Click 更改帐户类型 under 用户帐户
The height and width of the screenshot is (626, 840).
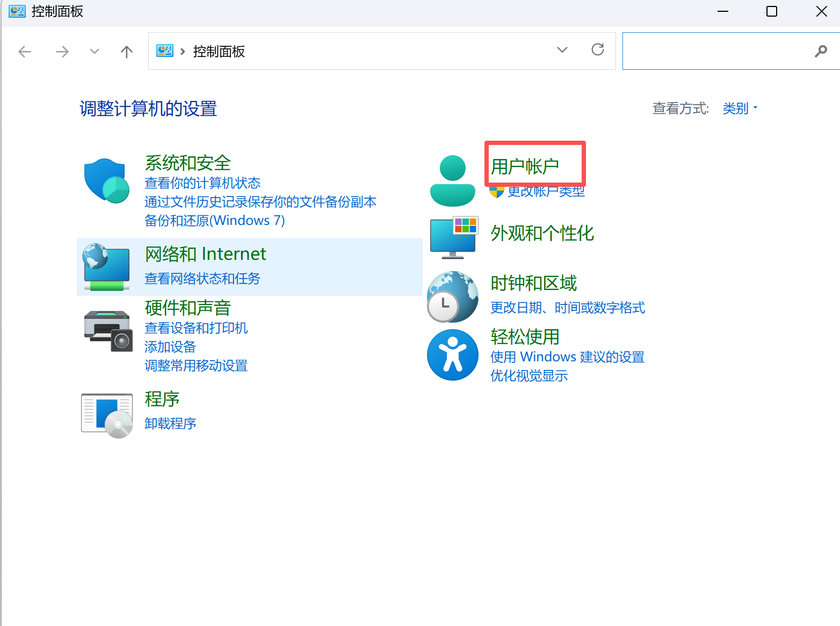point(546,191)
